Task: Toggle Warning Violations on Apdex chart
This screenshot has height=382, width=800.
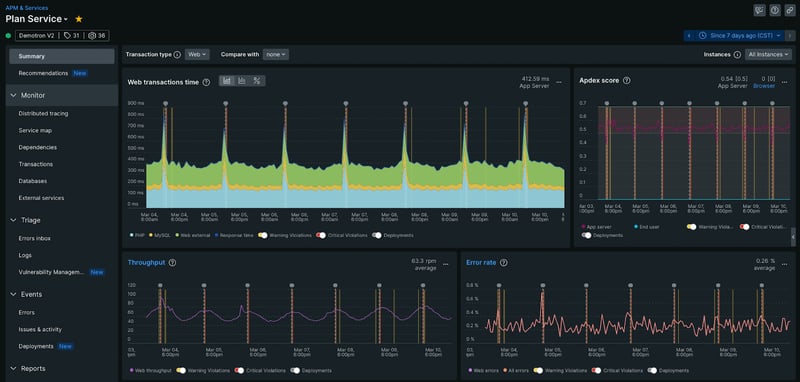Action: point(691,227)
